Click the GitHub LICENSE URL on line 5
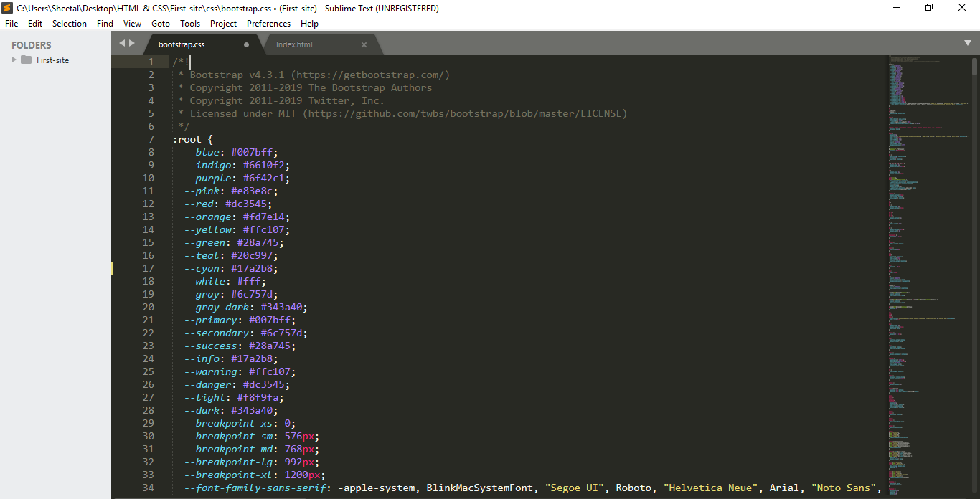Image resolution: width=980 pixels, height=499 pixels. click(x=466, y=113)
